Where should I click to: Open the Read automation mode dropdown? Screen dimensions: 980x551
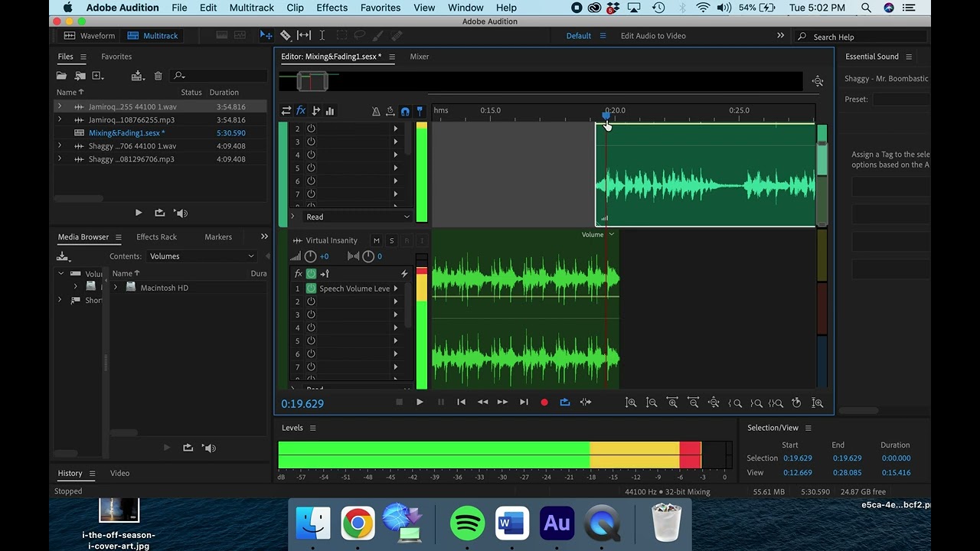pyautogui.click(x=358, y=217)
